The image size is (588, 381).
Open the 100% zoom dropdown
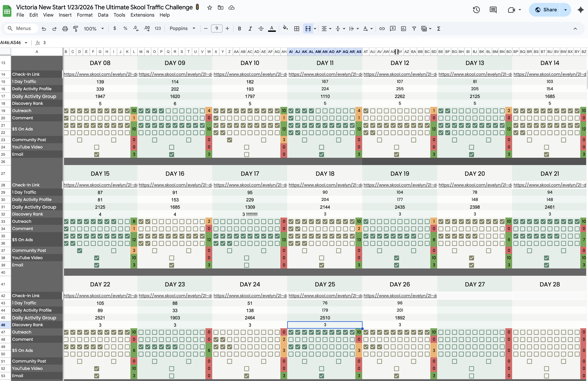pyautogui.click(x=94, y=29)
